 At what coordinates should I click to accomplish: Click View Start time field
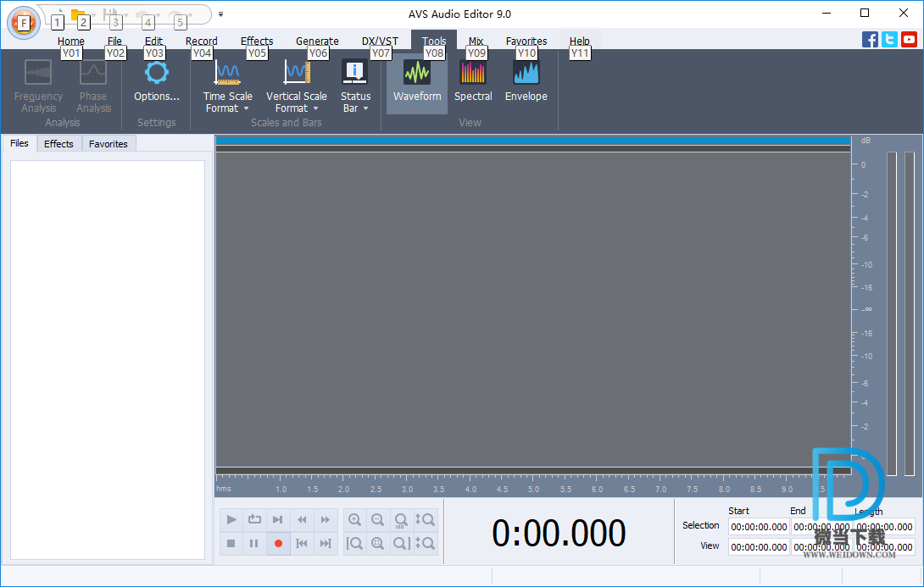coord(759,547)
